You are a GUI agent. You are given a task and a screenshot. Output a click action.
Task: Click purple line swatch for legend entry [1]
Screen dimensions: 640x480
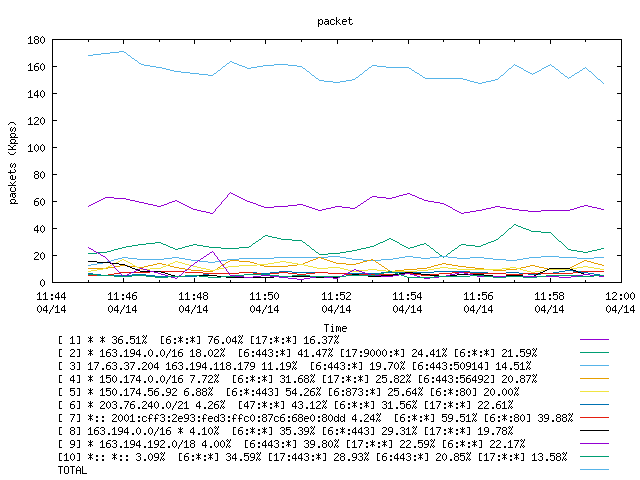(x=594, y=340)
